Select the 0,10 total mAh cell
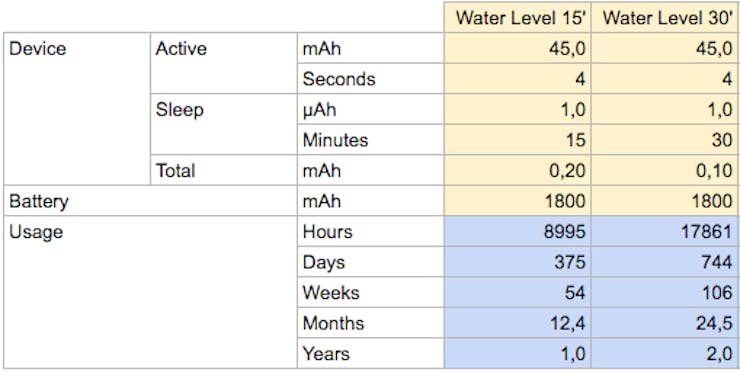This screenshot has width=740, height=372. click(665, 170)
